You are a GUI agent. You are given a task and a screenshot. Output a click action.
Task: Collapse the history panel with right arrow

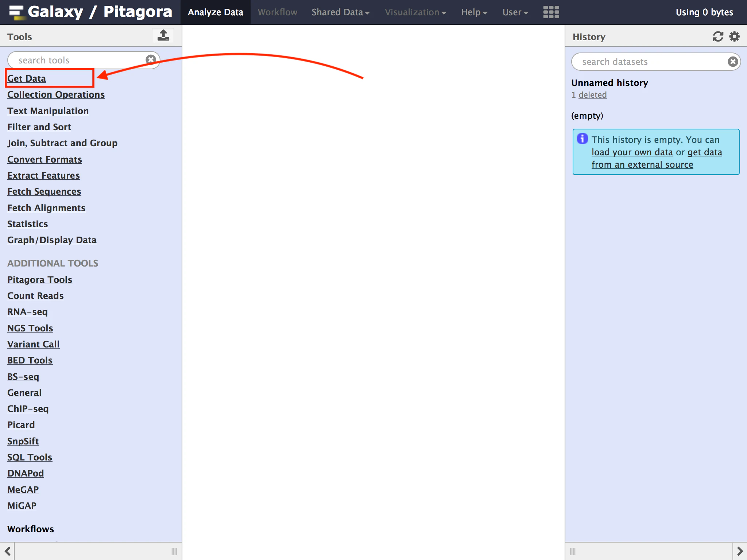pos(740,551)
